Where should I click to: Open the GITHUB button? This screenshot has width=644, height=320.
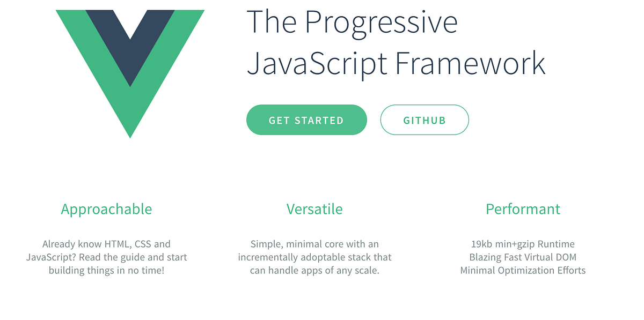[x=425, y=120]
